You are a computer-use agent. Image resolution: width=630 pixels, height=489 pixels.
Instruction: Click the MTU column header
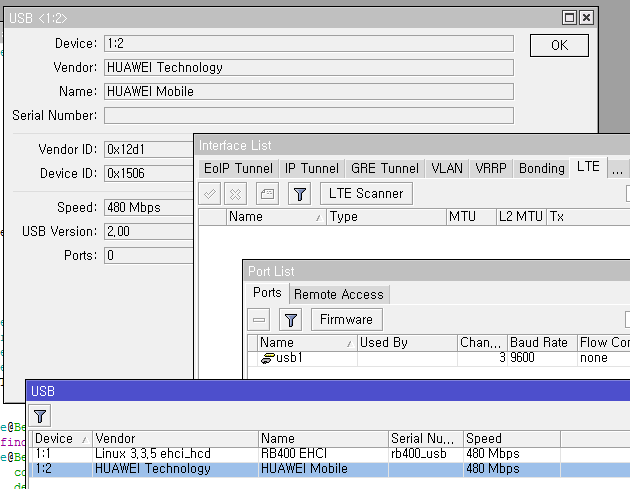tap(471, 217)
